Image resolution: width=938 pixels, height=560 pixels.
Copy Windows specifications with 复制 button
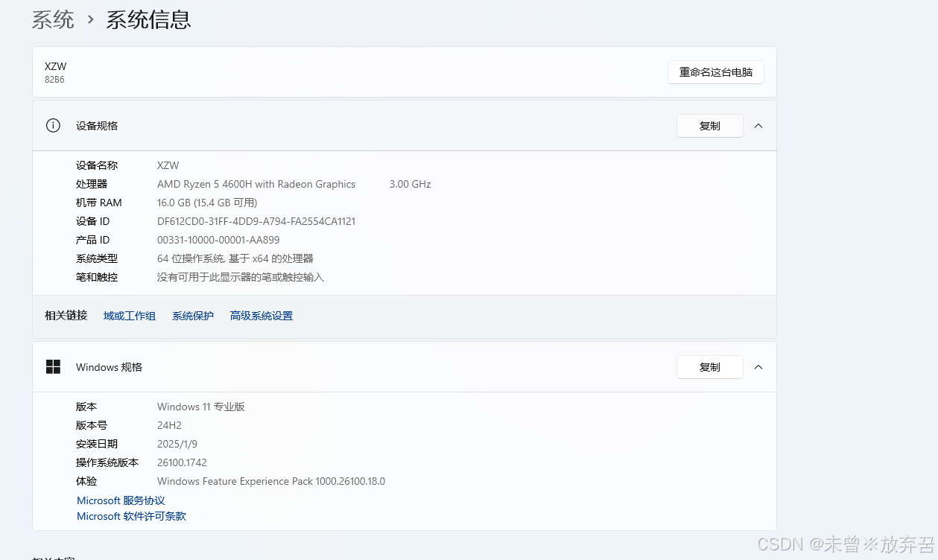[x=710, y=367]
